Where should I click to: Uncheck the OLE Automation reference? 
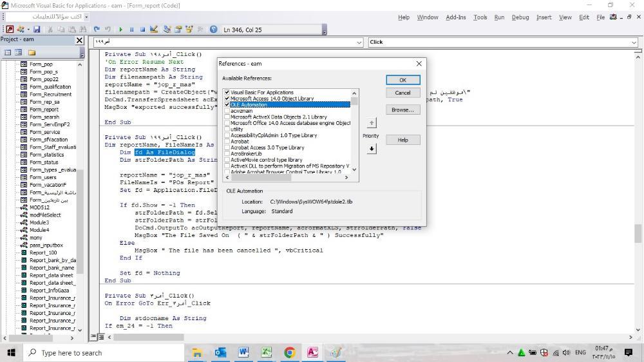[227, 105]
